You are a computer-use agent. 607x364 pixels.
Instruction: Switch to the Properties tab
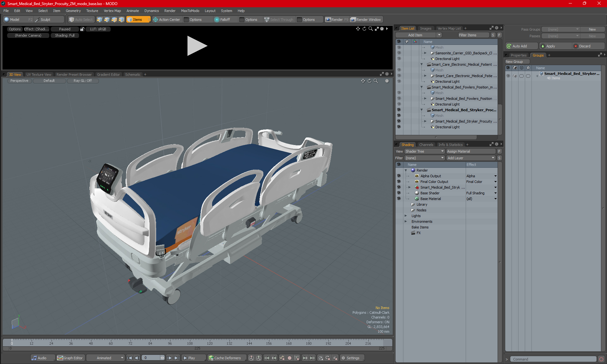pos(518,55)
